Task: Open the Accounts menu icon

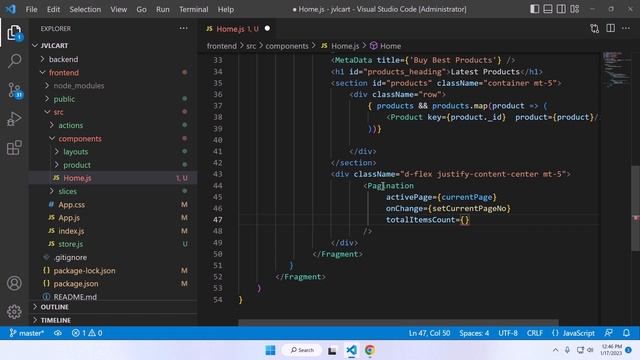Action: (14, 283)
